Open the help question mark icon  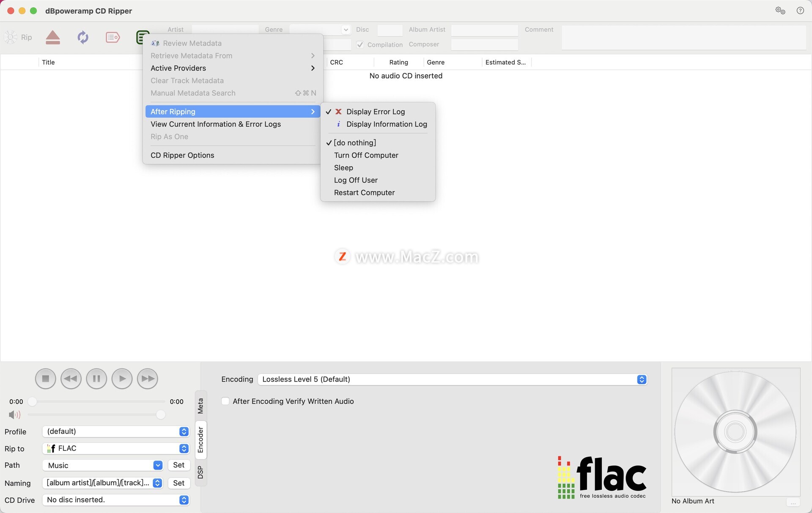[x=800, y=11]
